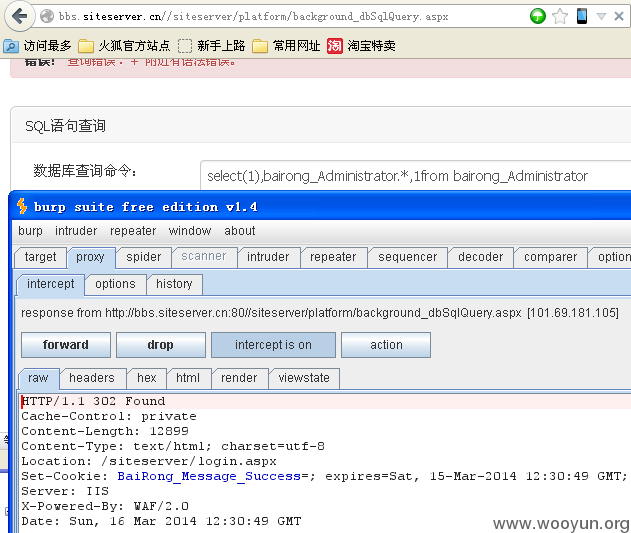Click the Content-Length: 12899 line
The height and width of the screenshot is (533, 631).
pos(105,431)
